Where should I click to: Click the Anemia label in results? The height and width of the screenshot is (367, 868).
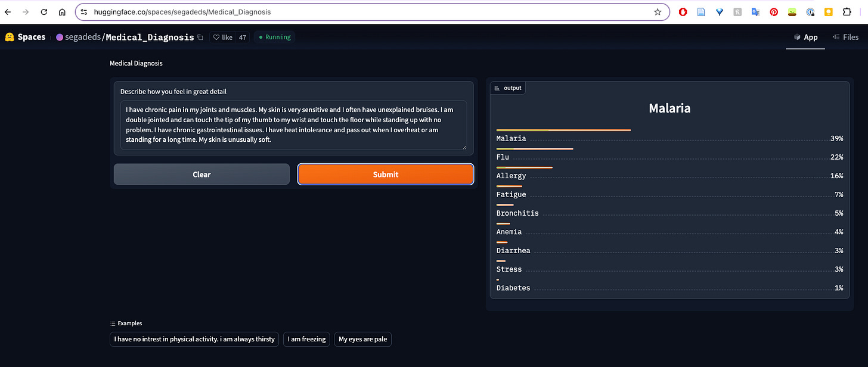[x=509, y=232]
